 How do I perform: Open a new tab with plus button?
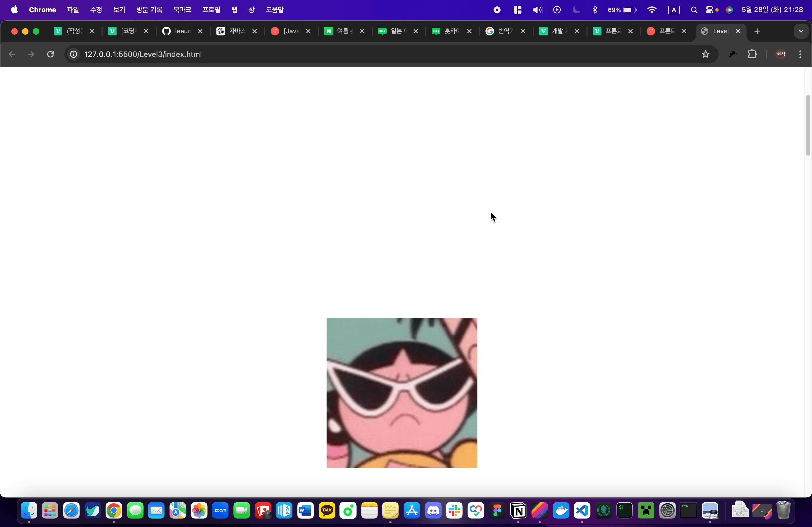coord(757,31)
